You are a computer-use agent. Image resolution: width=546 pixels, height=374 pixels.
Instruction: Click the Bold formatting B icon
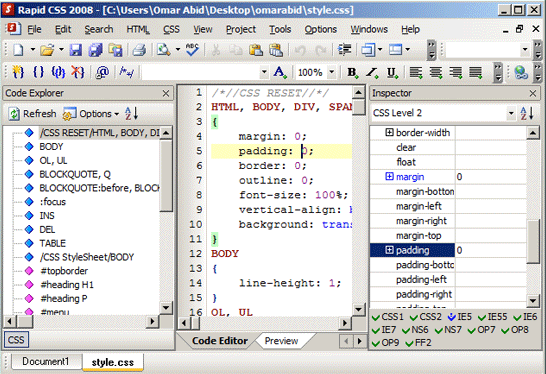point(352,72)
